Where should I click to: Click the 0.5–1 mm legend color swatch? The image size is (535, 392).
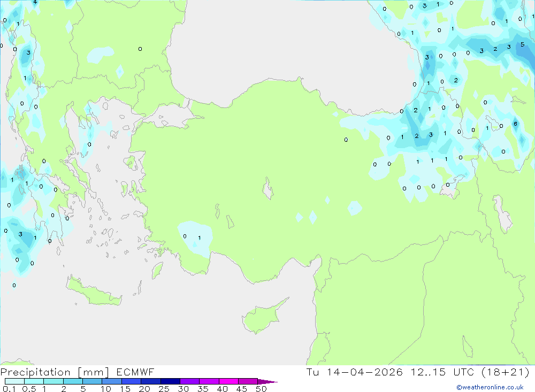[34, 381]
